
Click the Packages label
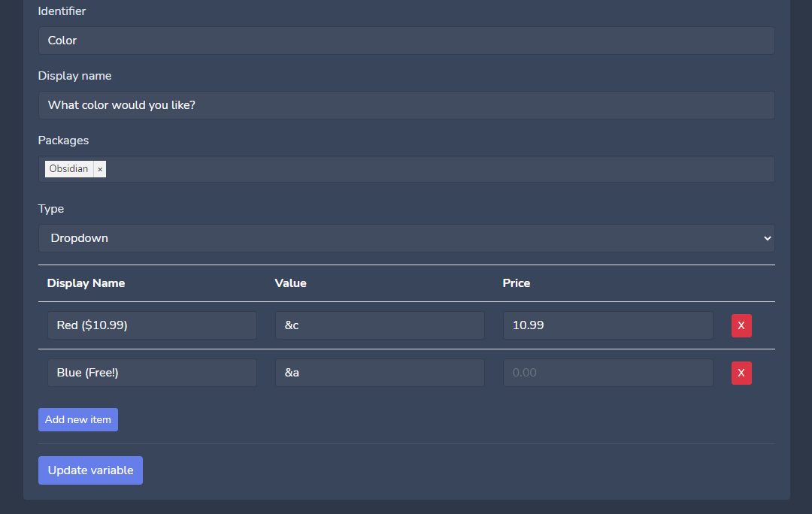coord(63,141)
